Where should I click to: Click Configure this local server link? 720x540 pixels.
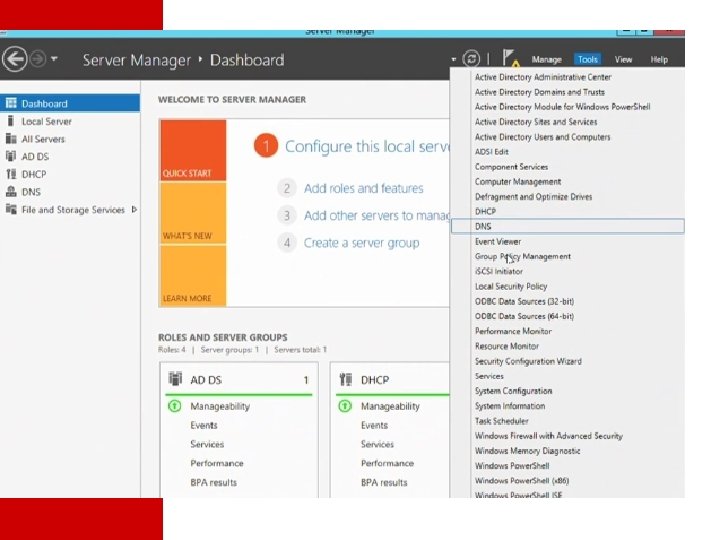[x=367, y=146]
